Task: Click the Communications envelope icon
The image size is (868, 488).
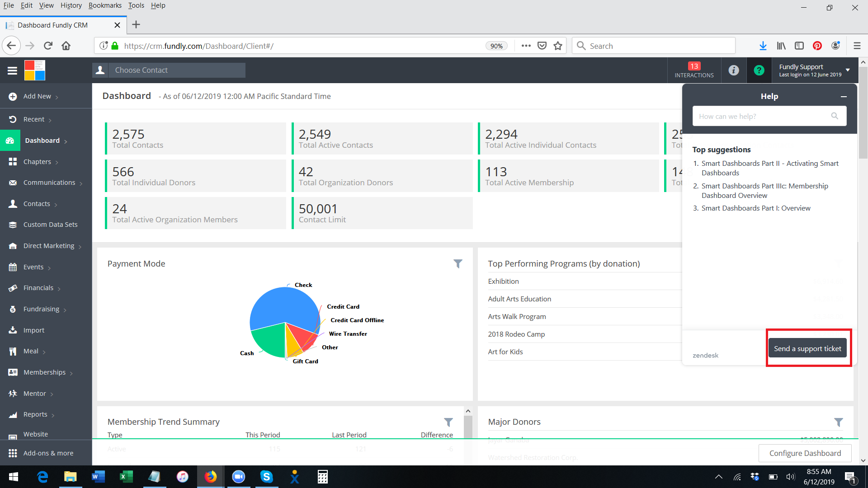Action: [x=13, y=183]
